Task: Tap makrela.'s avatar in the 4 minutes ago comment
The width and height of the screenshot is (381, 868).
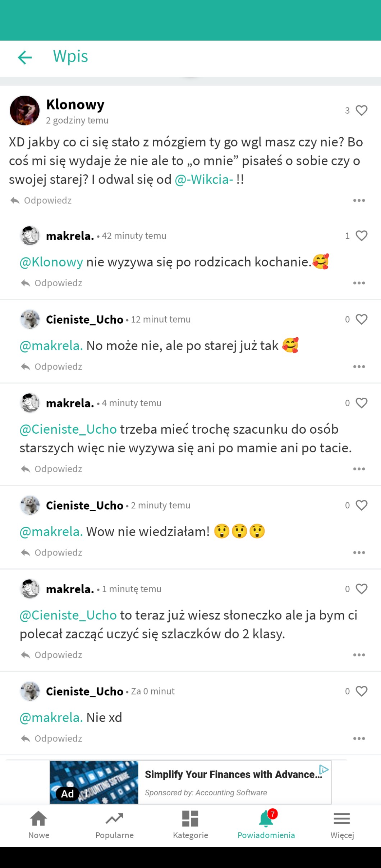Action: [x=30, y=403]
